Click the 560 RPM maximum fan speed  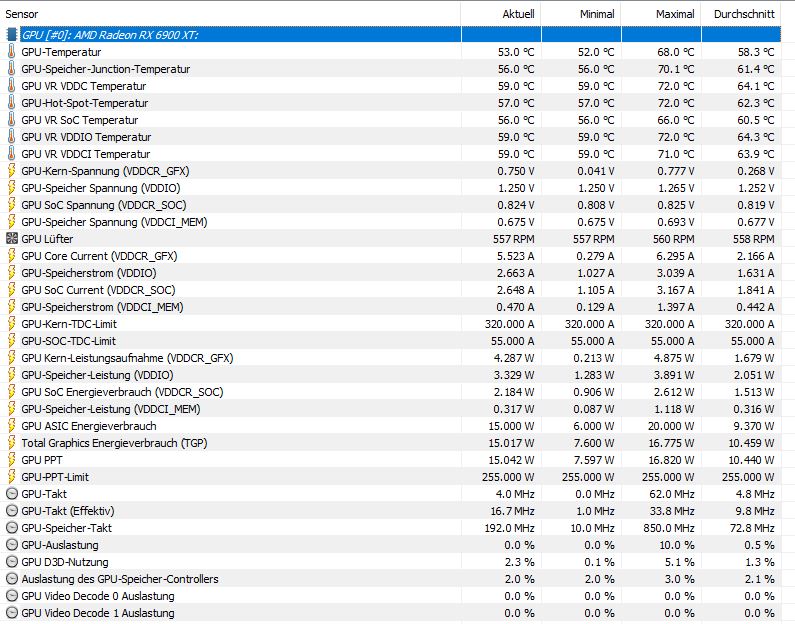point(674,239)
